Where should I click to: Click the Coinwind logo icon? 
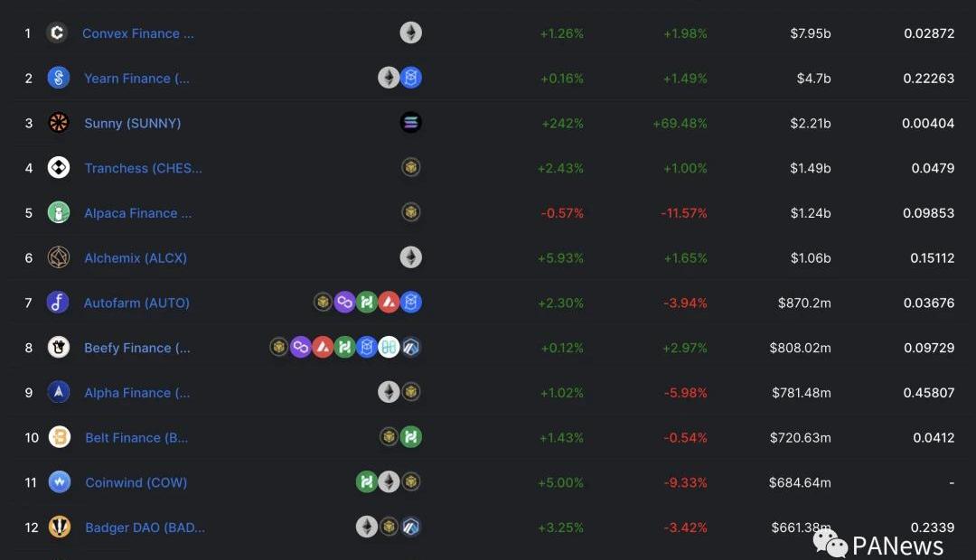click(59, 482)
